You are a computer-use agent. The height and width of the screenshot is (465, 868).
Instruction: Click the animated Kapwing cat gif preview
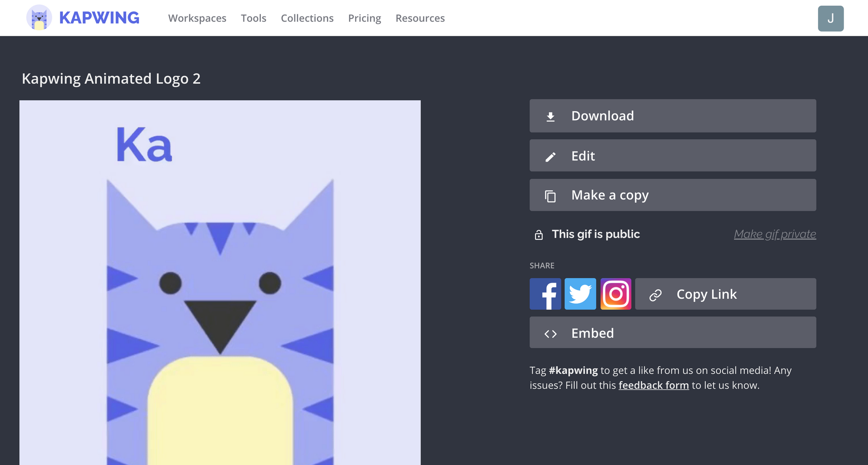coord(220,282)
